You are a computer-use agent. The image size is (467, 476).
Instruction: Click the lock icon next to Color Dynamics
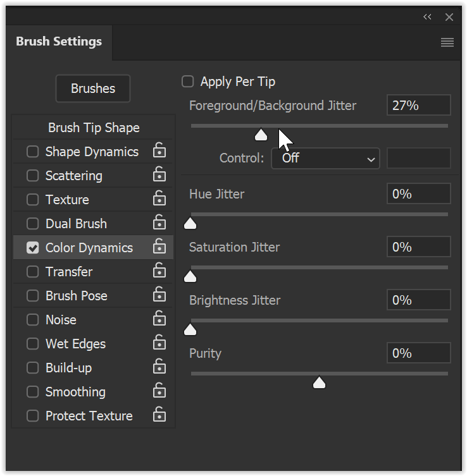pyautogui.click(x=159, y=247)
